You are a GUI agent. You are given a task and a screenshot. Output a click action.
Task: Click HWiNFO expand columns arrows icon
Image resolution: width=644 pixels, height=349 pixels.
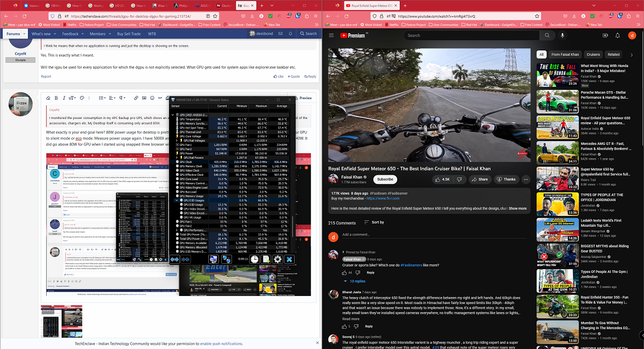point(174,259)
